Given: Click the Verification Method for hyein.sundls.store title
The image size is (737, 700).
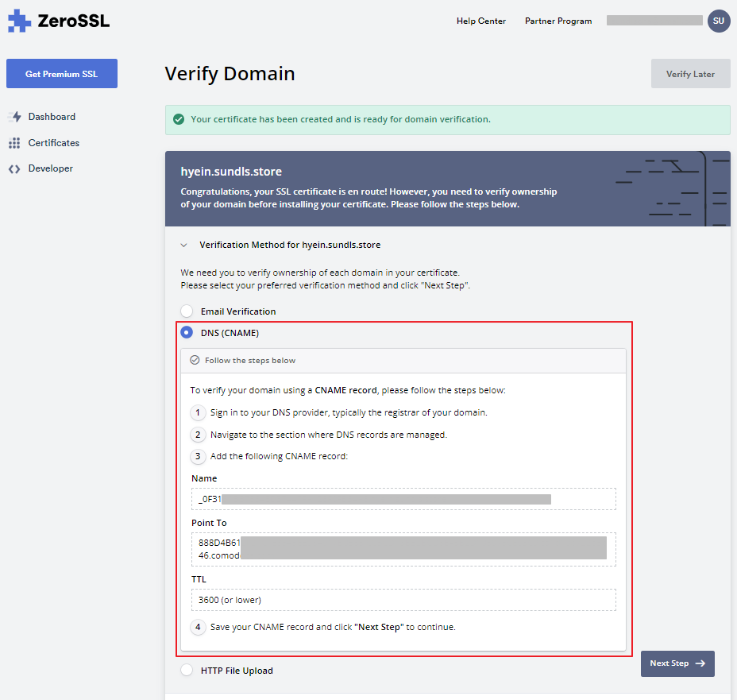Looking at the screenshot, I should point(290,245).
